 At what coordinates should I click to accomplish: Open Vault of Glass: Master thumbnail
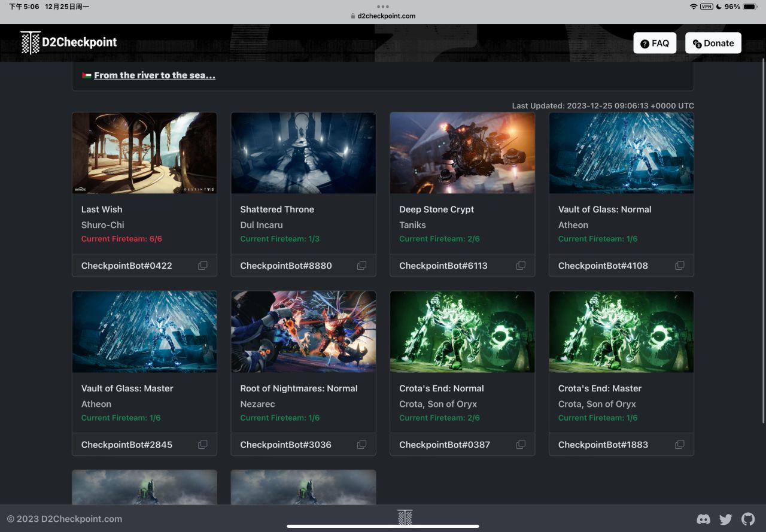coord(144,332)
